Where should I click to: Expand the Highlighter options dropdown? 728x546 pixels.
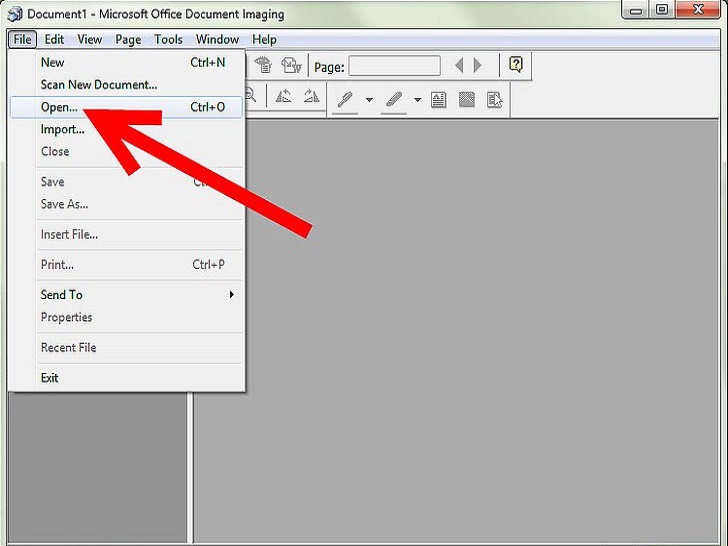coord(417,99)
